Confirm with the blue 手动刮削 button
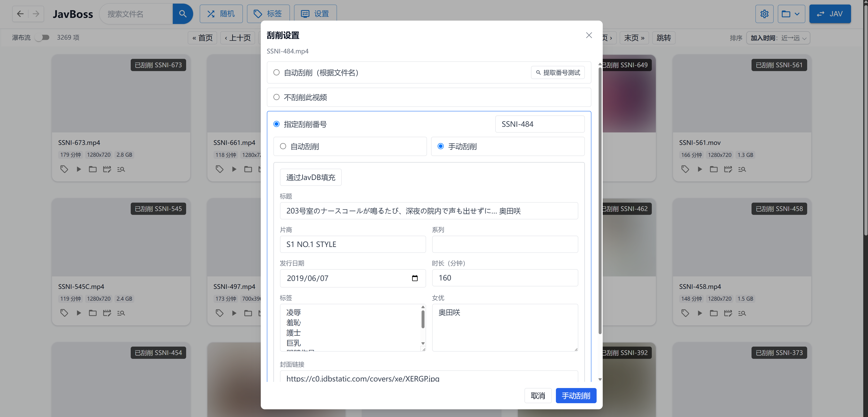 [576, 395]
